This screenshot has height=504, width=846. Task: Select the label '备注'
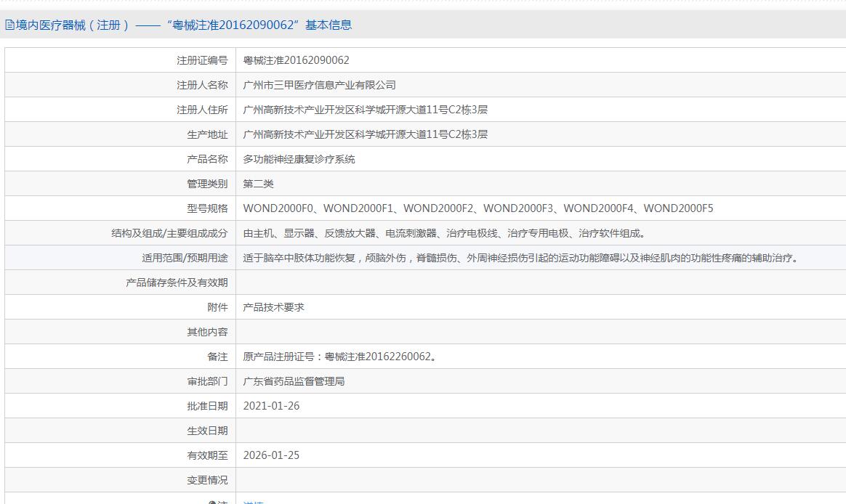[x=218, y=357]
